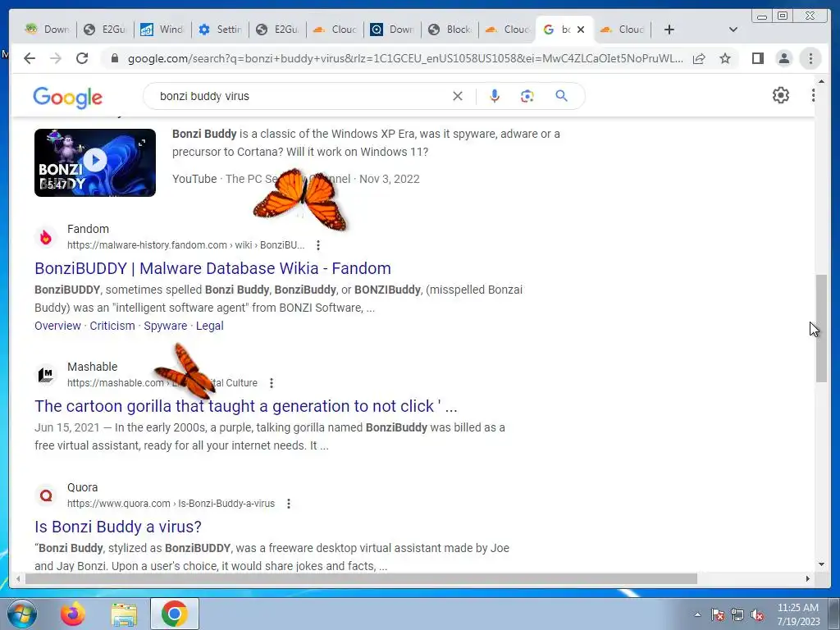Viewport: 840px width, 630px height.
Task: Clear the search box with the X icon
Action: click(x=458, y=96)
